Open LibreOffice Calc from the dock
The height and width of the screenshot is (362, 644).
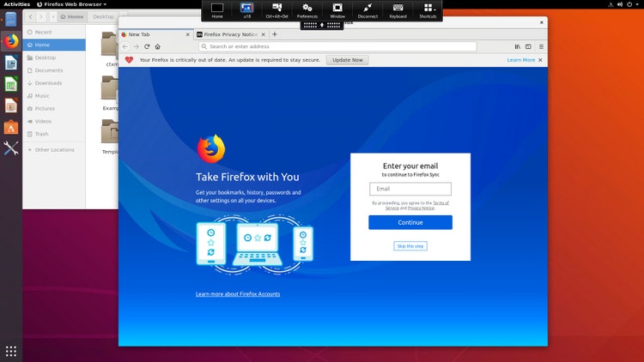[x=11, y=84]
